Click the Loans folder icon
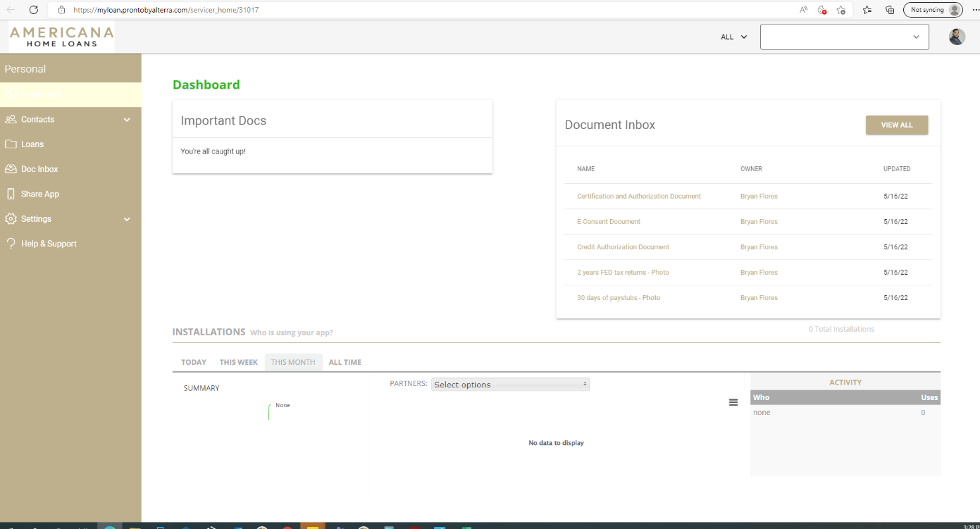This screenshot has width=980, height=529. tap(11, 144)
